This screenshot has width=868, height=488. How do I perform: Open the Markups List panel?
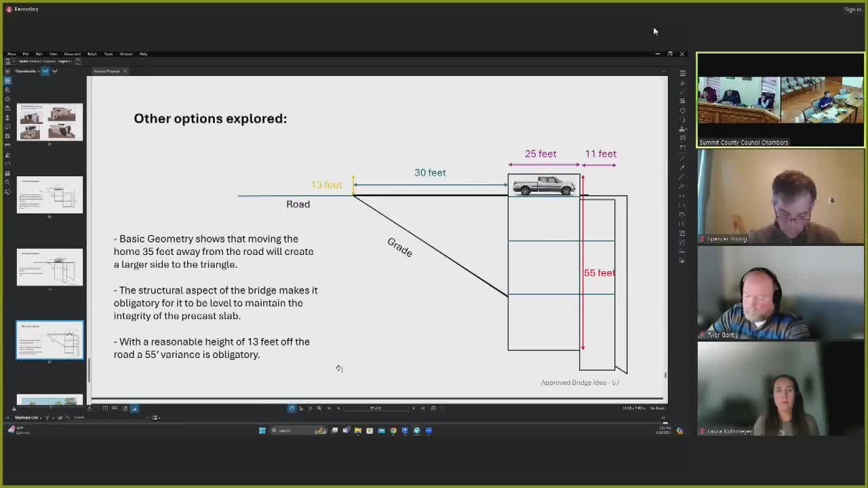point(27,418)
